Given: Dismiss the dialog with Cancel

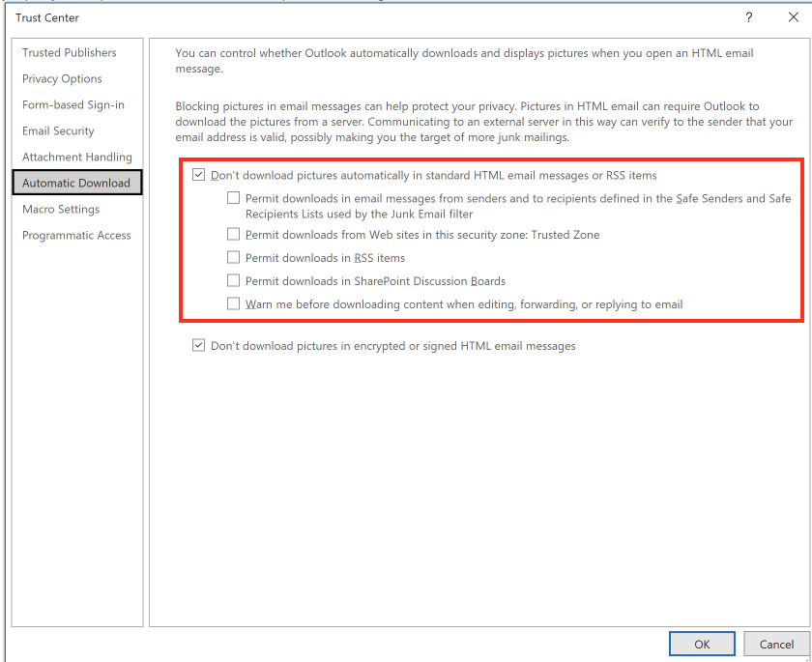Looking at the screenshot, I should click(776, 644).
